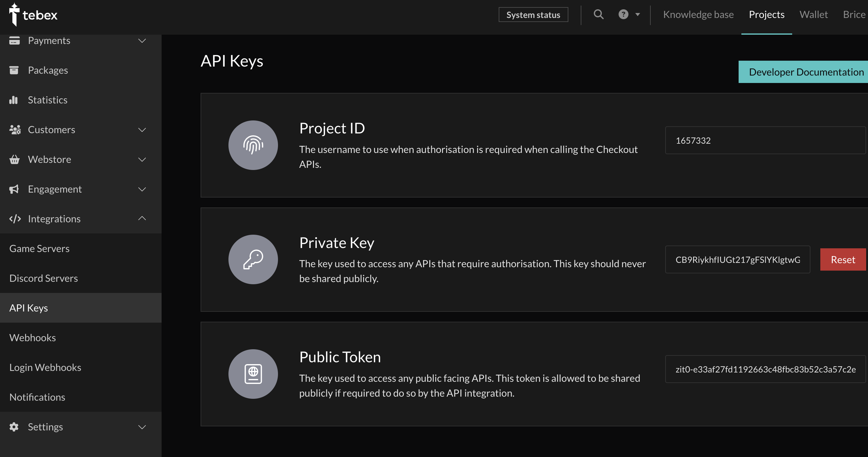Click the Tebex logo icon
The image size is (868, 457).
pos(14,15)
